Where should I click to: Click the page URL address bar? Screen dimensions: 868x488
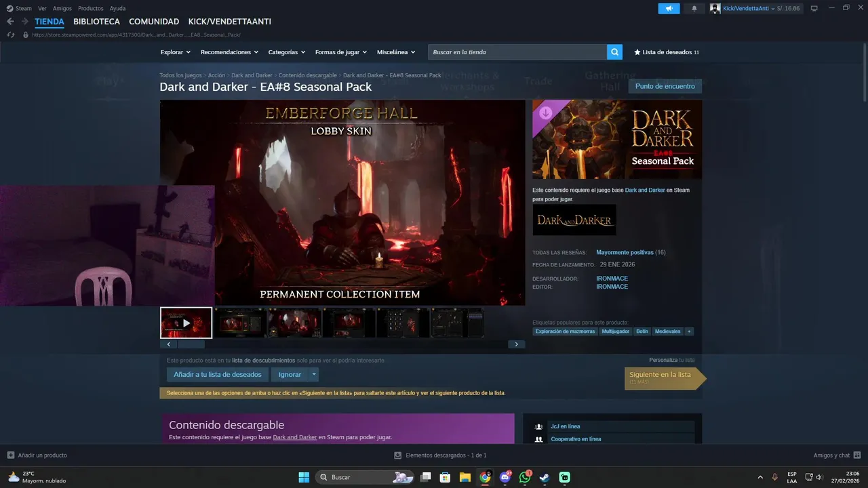click(136, 35)
